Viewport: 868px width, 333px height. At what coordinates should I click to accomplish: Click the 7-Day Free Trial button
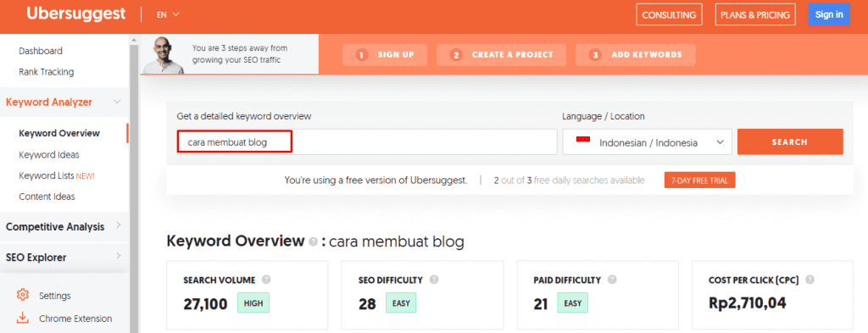[x=699, y=180]
